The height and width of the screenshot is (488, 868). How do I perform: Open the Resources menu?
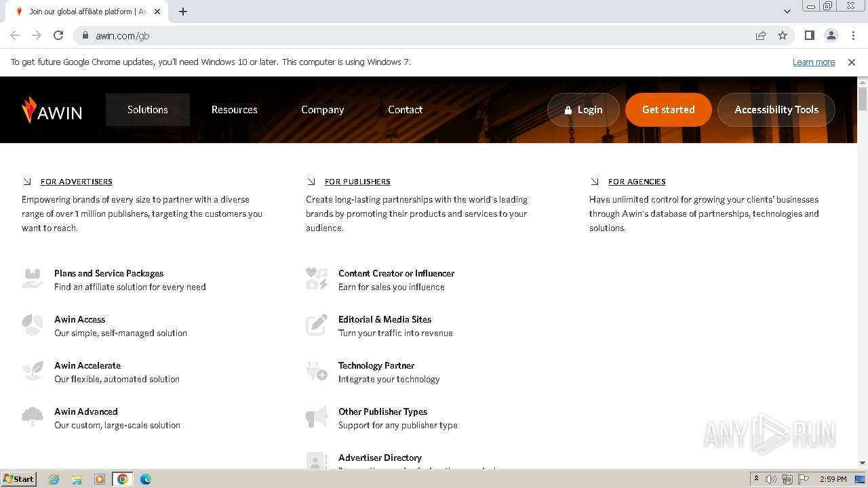pyautogui.click(x=235, y=110)
